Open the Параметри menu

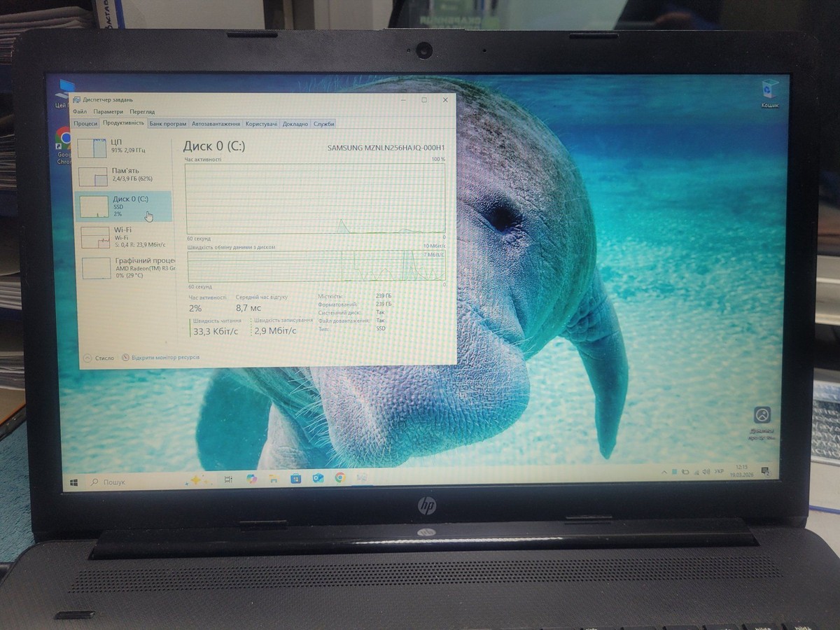coord(108,112)
